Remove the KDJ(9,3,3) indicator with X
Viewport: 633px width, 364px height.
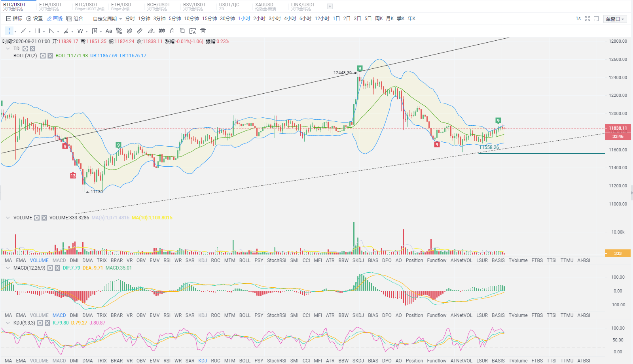tap(47, 323)
